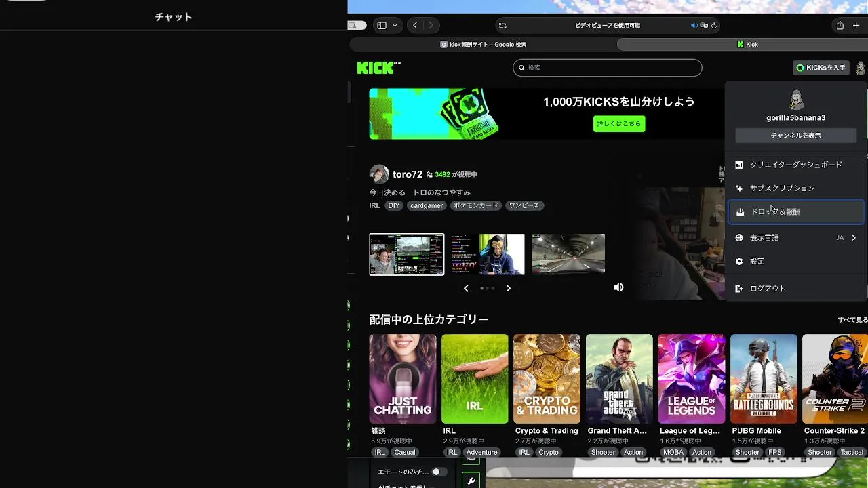
Task: Open the profile avatar in Kick header
Action: (x=860, y=68)
